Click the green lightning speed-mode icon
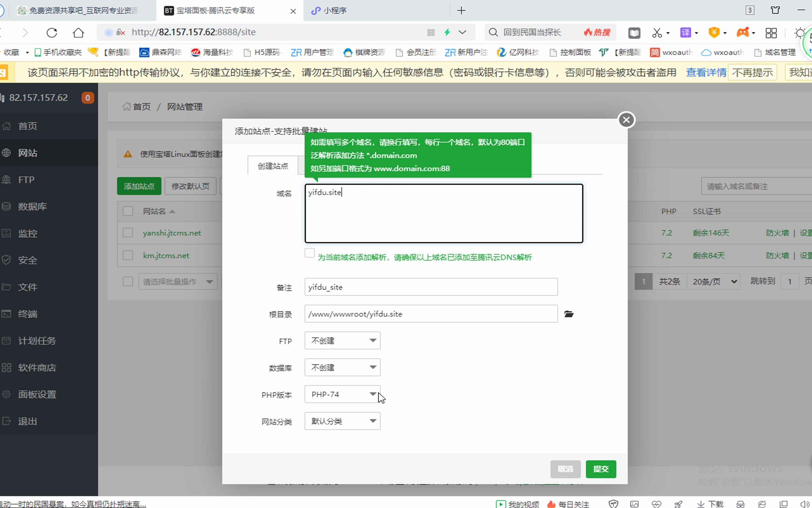Viewport: 812px width, 508px height. (447, 32)
